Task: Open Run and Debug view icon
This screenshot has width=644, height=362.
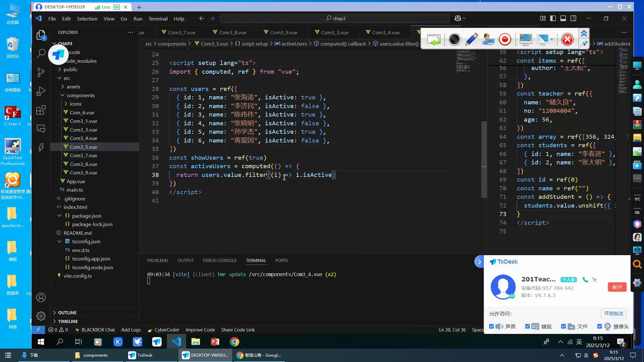Action: (x=41, y=91)
